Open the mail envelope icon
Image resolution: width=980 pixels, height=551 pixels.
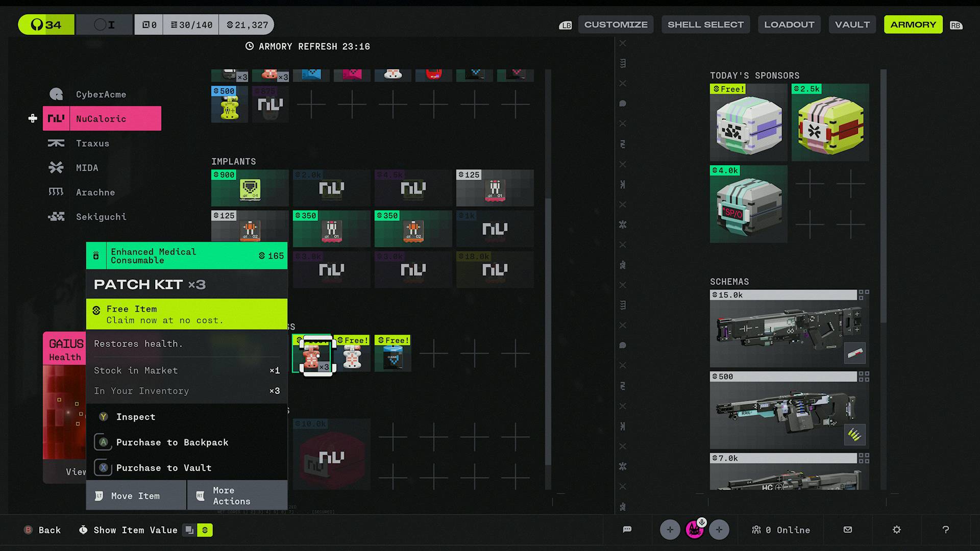(848, 530)
